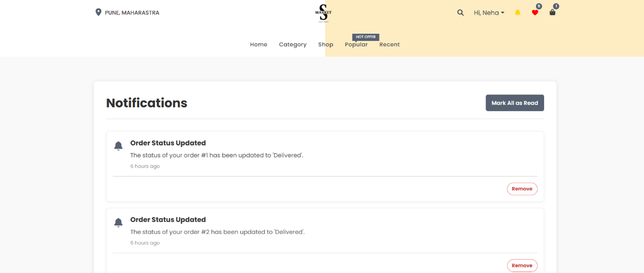The image size is (644, 273).
Task: Remove the order #1 notification
Action: coord(522,189)
